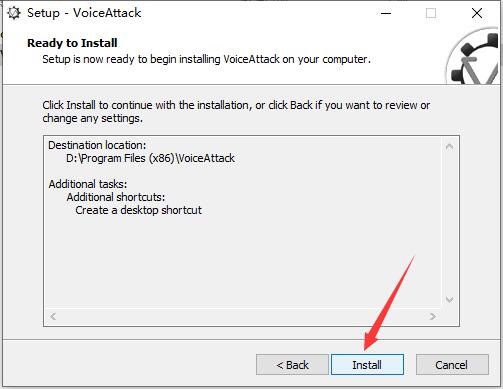Click the greyed-out maximize window icon

pyautogui.click(x=431, y=13)
